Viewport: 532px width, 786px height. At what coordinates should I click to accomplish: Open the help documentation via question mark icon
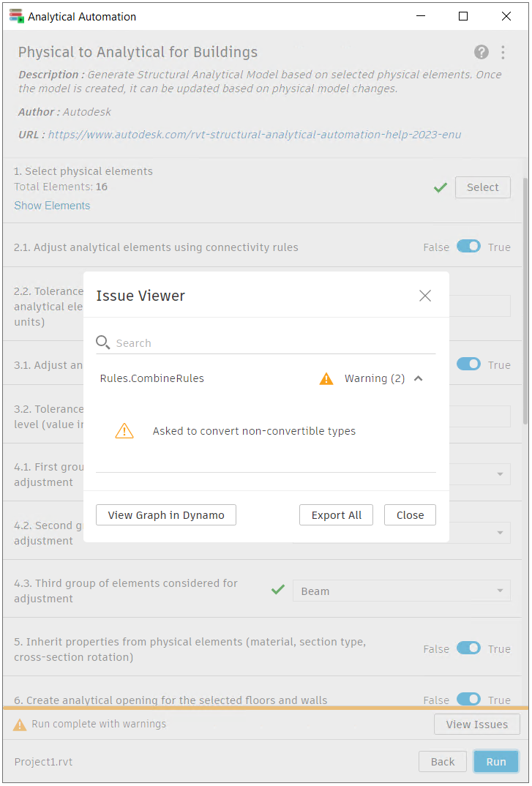tap(482, 52)
